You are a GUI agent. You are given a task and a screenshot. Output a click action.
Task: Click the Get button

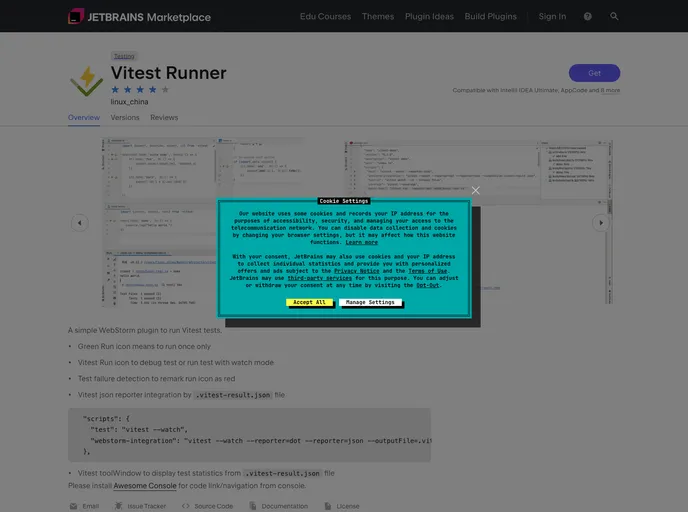click(x=594, y=73)
